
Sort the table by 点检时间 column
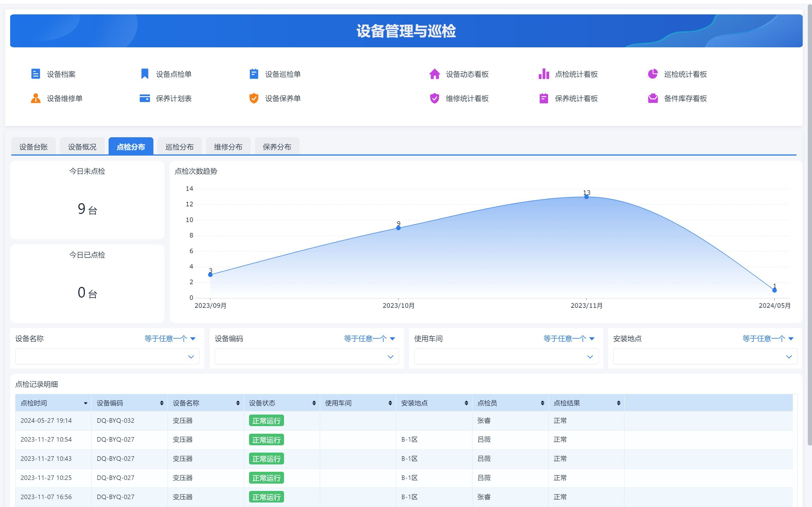click(85, 403)
